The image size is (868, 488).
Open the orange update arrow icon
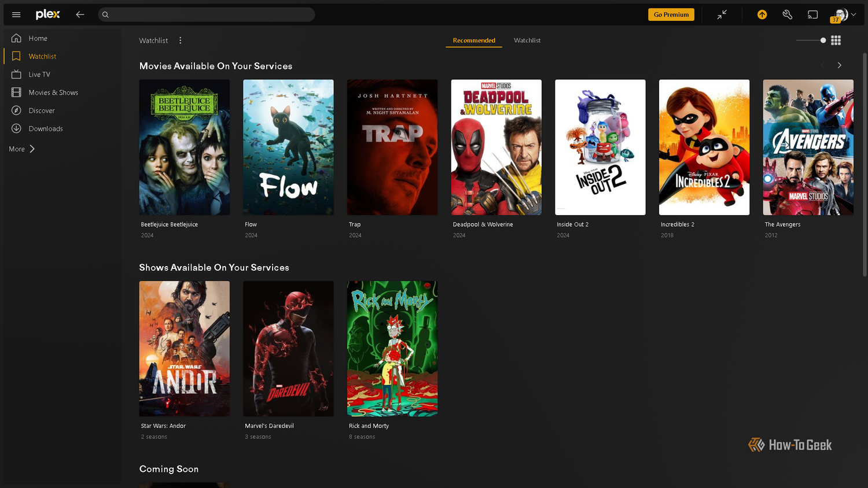762,14
